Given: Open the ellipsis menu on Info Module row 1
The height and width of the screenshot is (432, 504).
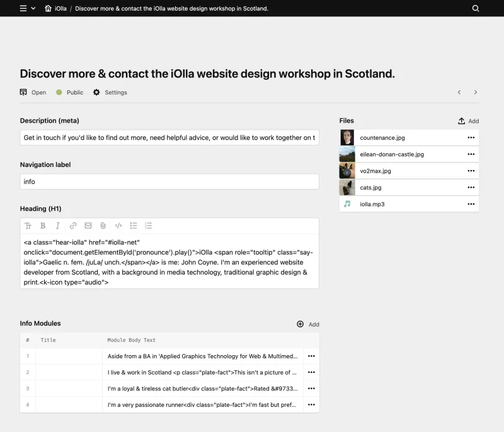Looking at the screenshot, I should click(311, 356).
